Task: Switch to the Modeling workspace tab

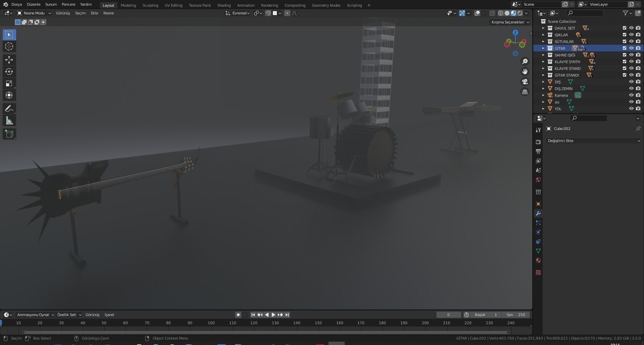Action: pyautogui.click(x=128, y=5)
